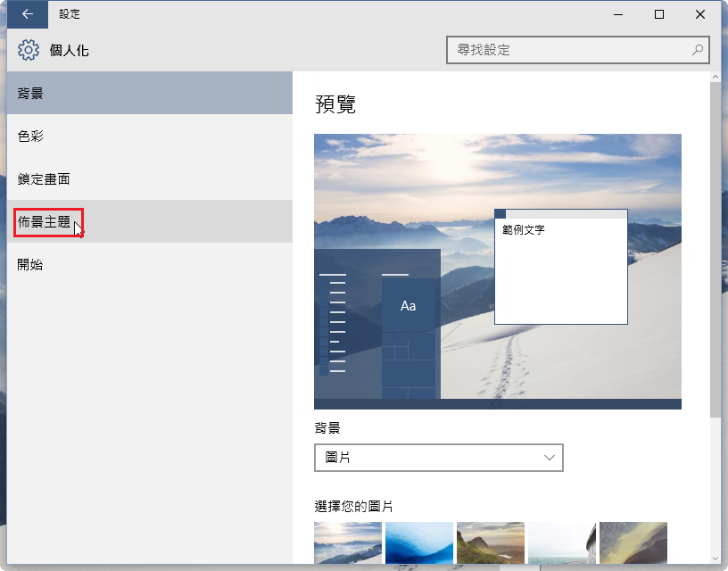Click the 預覽 heading text
728x571 pixels.
point(335,103)
